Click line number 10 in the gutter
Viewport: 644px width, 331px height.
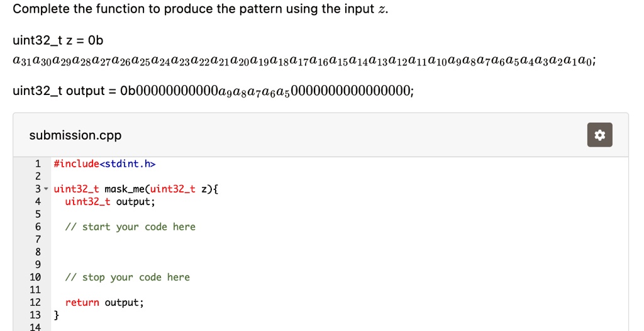coord(35,278)
